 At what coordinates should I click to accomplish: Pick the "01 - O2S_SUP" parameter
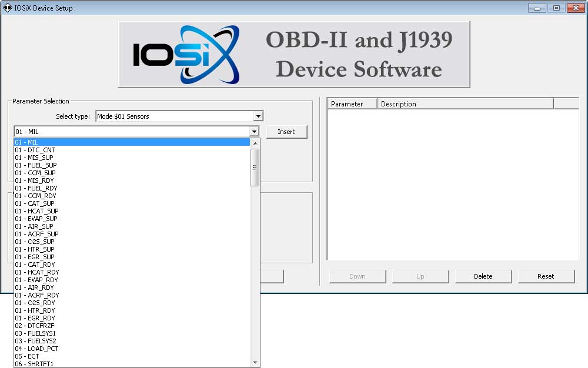pos(132,242)
